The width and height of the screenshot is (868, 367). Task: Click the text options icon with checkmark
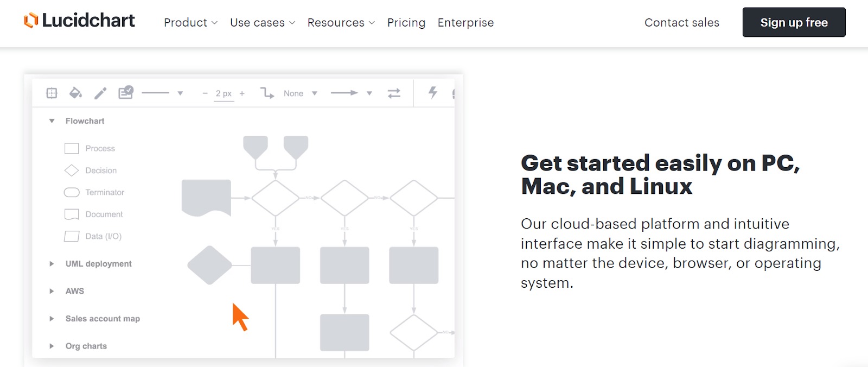point(126,92)
